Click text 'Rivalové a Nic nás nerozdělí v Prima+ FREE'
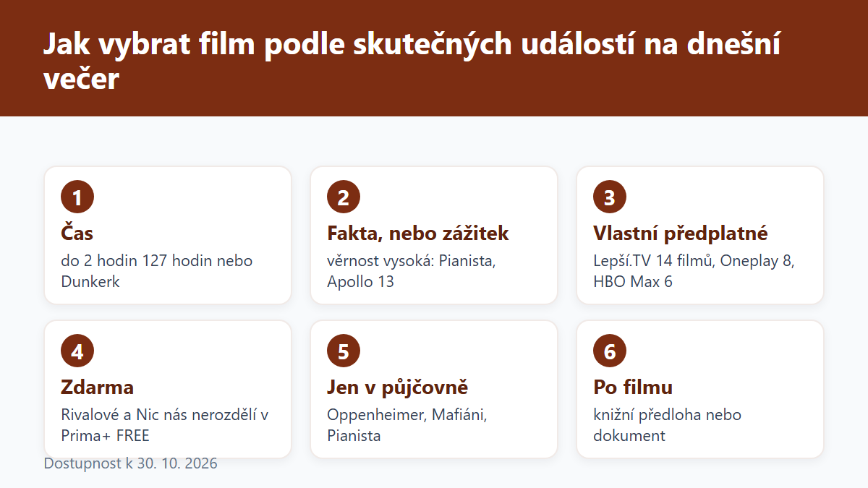Image resolution: width=868 pixels, height=488 pixels. point(165,425)
